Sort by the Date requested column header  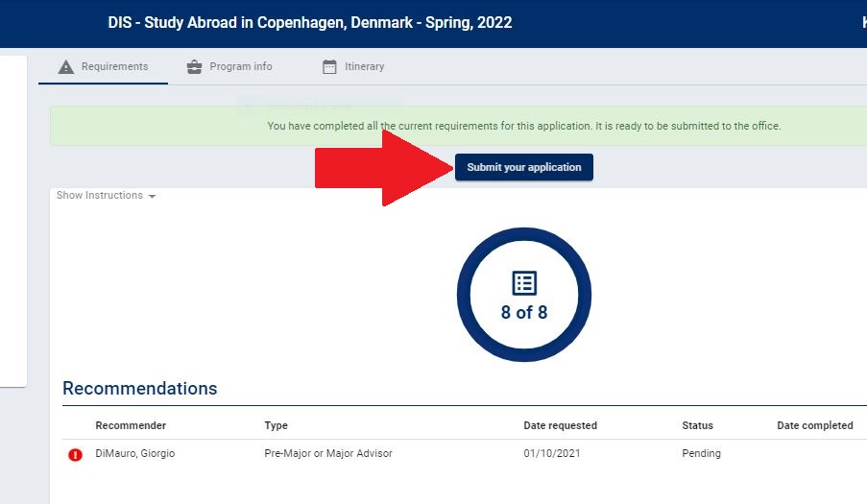560,425
